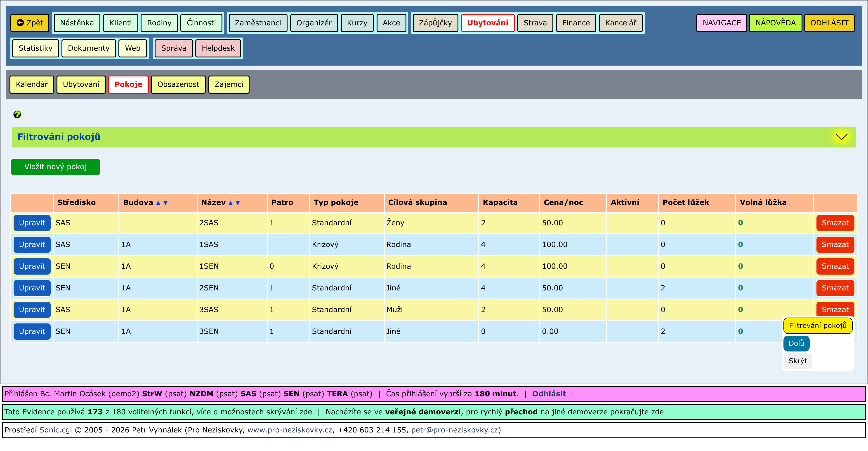Sort Budova column descending arrow
Screen dimensions: 868x451
pyautogui.click(x=165, y=203)
